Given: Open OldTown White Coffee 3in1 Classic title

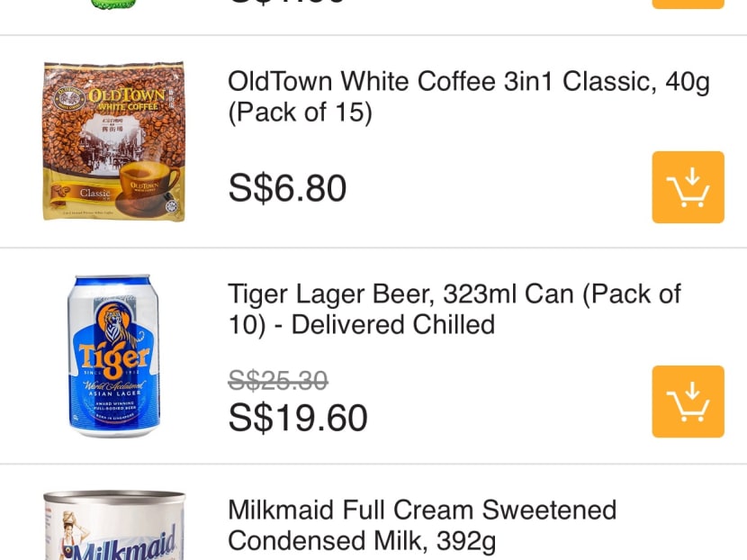Looking at the screenshot, I should (468, 83).
